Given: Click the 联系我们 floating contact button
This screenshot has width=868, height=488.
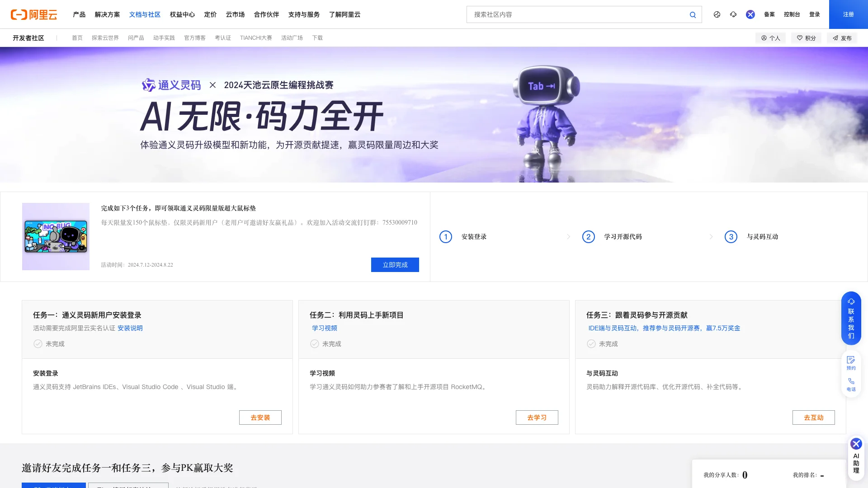Looking at the screenshot, I should tap(851, 318).
